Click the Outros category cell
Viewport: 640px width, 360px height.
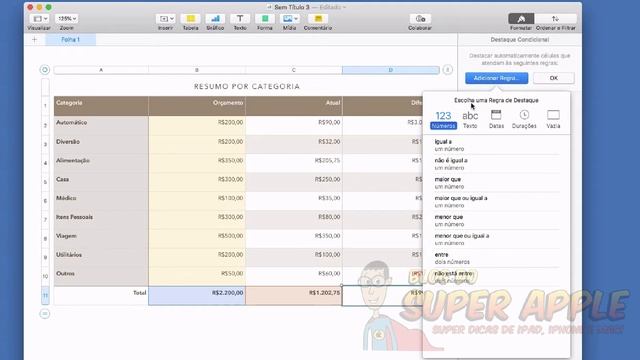pyautogui.click(x=101, y=276)
